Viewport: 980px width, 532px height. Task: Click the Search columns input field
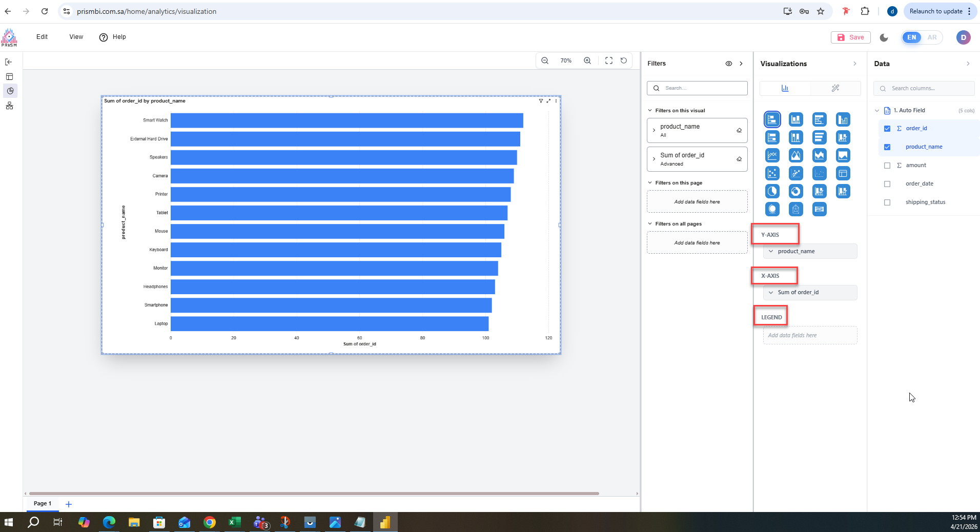click(929, 89)
